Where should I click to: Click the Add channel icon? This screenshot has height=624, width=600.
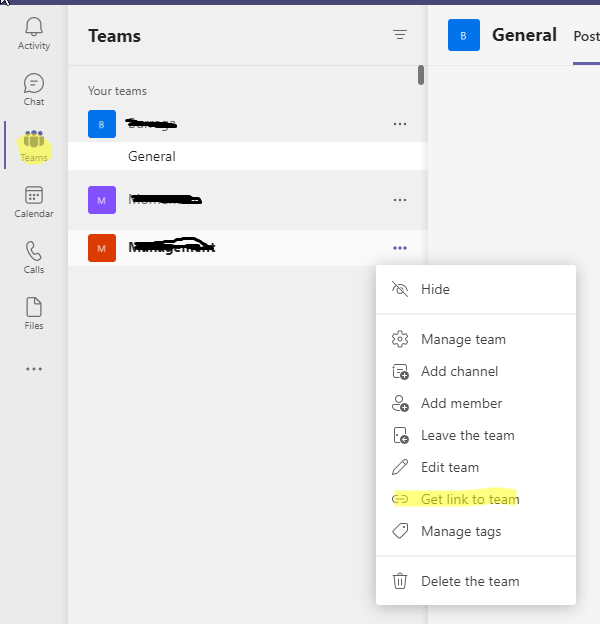(x=400, y=372)
